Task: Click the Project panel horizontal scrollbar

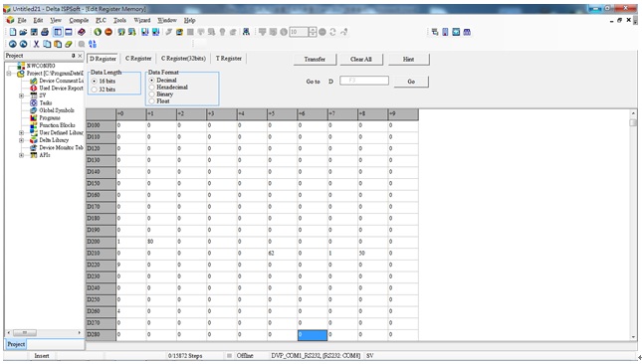Action: point(44,333)
